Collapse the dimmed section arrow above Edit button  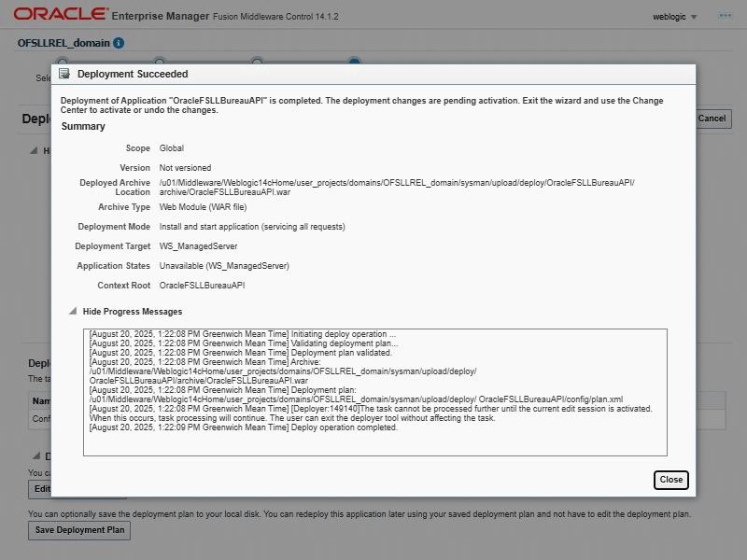[35, 456]
